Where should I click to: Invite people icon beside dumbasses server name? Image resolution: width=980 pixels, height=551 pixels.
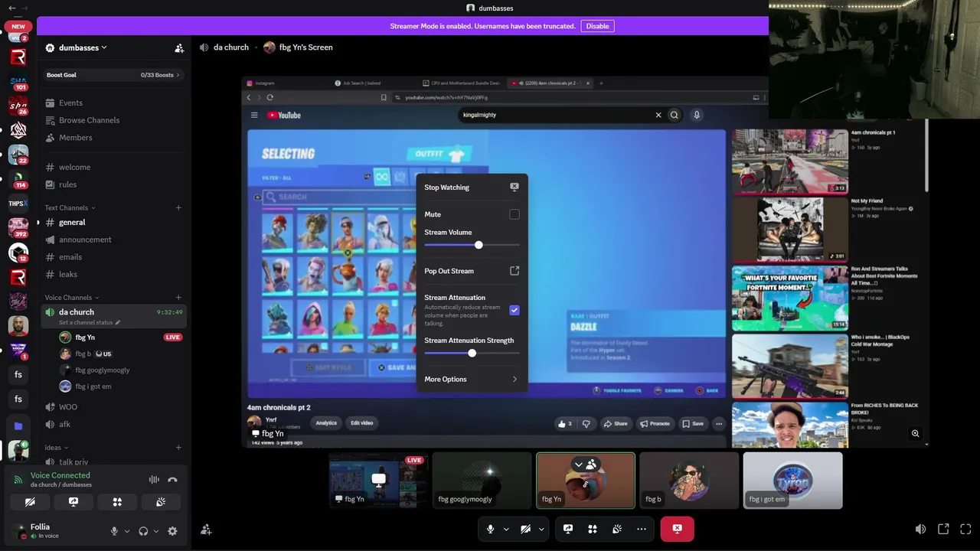(x=179, y=48)
